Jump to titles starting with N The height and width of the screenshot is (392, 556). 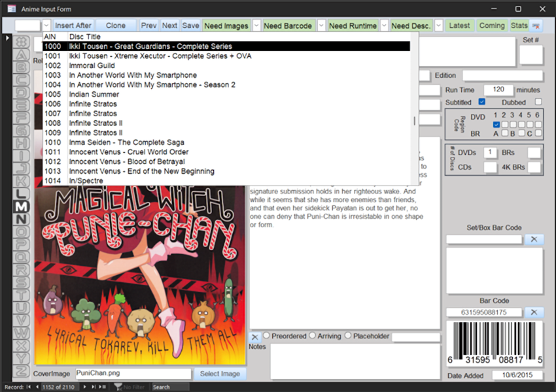21,220
